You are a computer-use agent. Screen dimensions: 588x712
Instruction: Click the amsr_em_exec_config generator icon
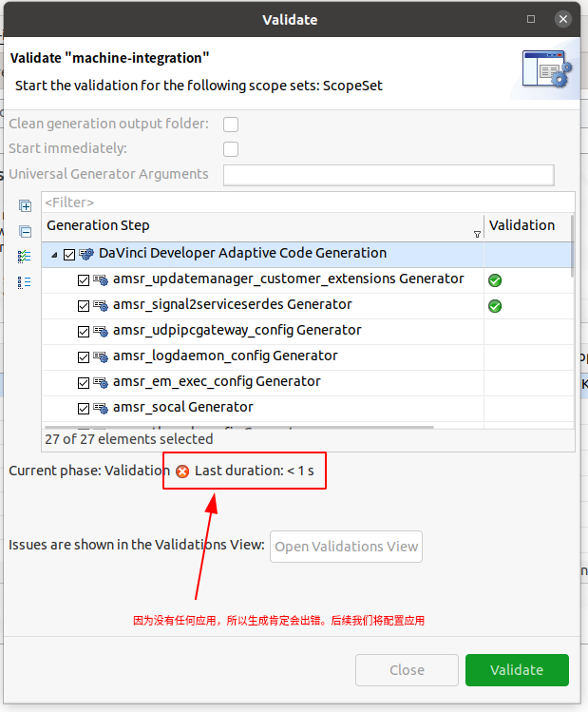point(101,383)
